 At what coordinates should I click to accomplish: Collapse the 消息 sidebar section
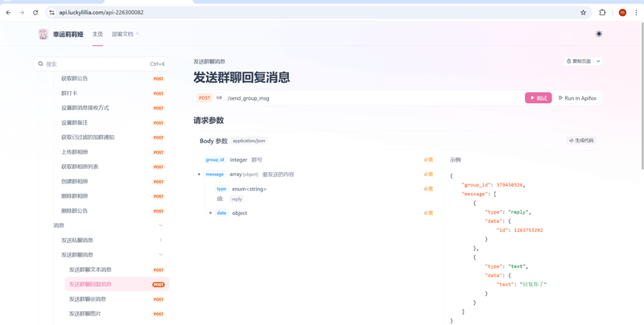(x=160, y=225)
